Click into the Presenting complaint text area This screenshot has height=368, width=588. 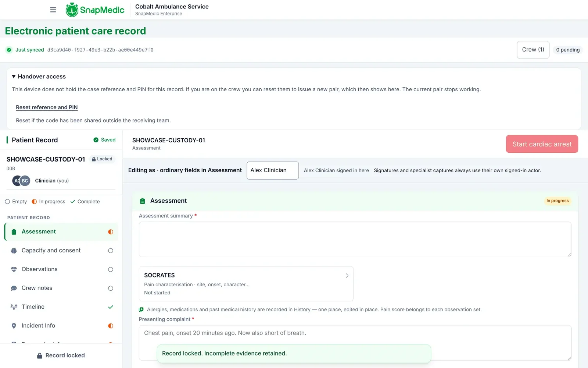355,343
